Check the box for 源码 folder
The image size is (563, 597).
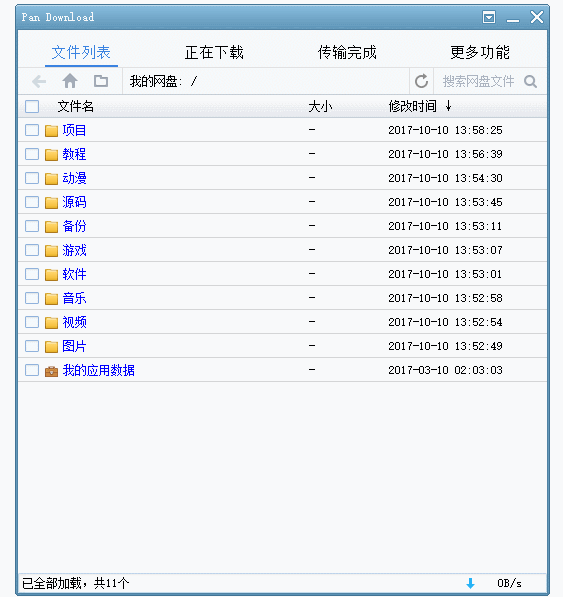click(x=32, y=202)
